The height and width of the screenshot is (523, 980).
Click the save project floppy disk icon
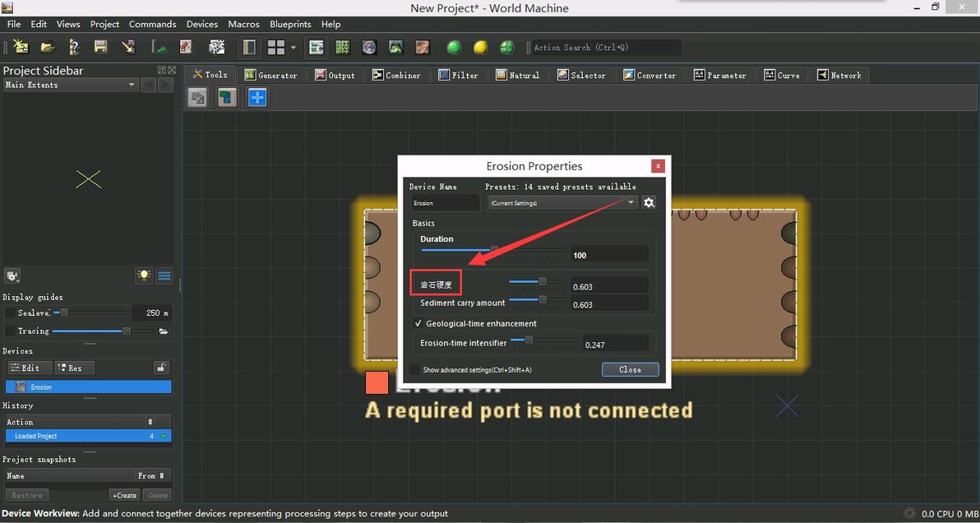[100, 47]
